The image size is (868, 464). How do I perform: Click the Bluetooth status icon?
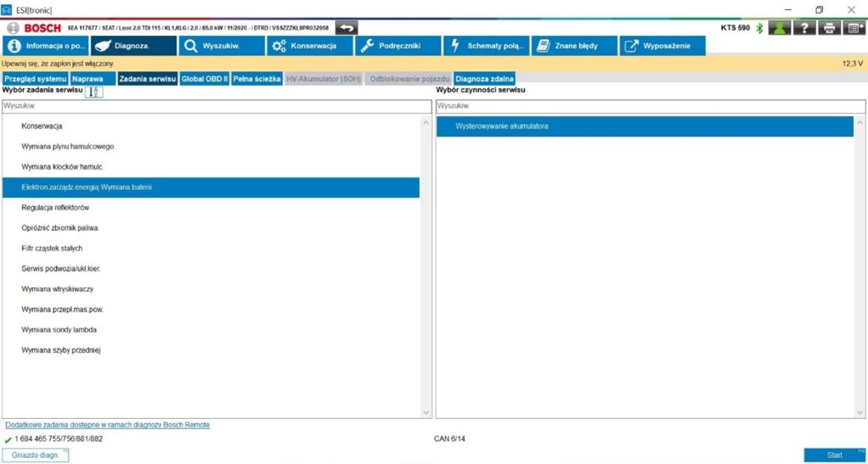[759, 28]
